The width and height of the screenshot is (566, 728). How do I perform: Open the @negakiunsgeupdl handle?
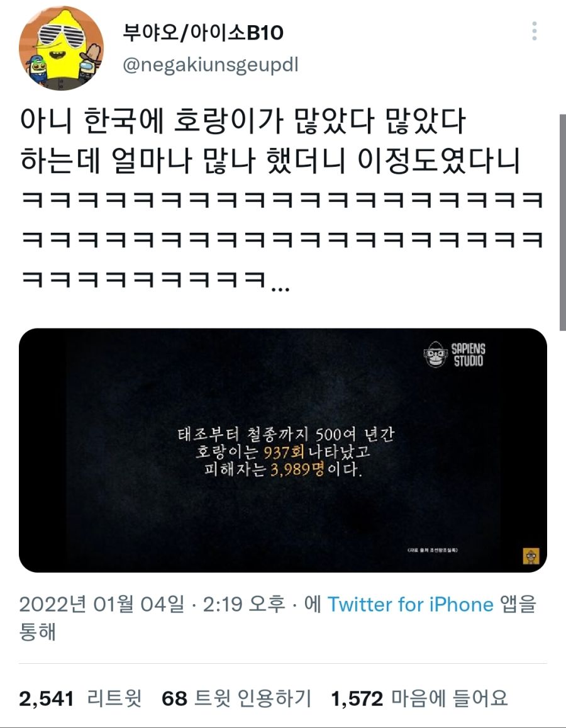(x=210, y=65)
